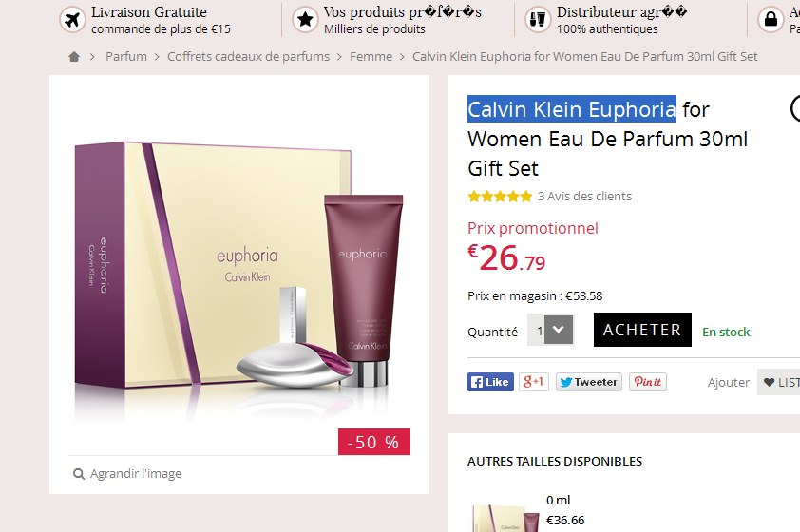
Task: Click the star favorite products icon
Action: point(305,20)
